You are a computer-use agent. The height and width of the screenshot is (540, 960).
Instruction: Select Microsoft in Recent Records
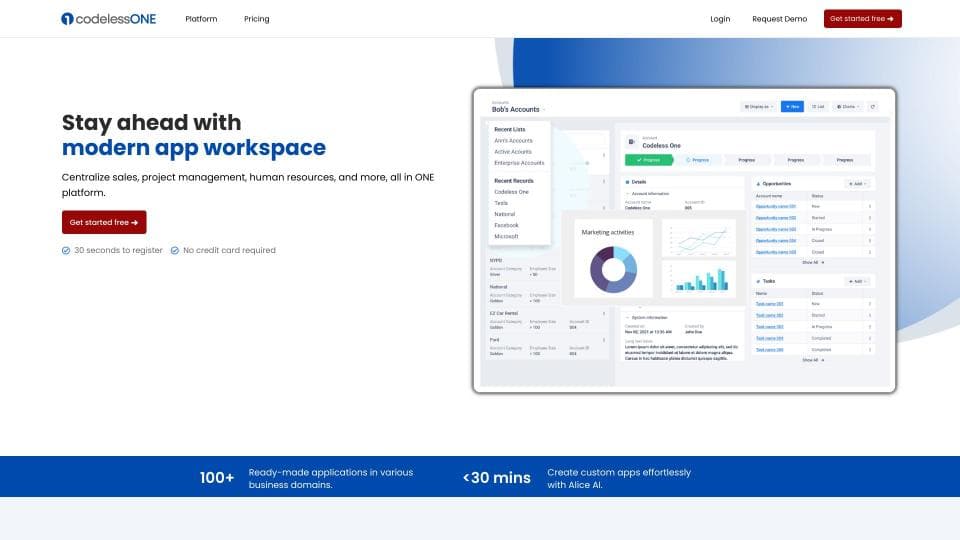coord(506,236)
